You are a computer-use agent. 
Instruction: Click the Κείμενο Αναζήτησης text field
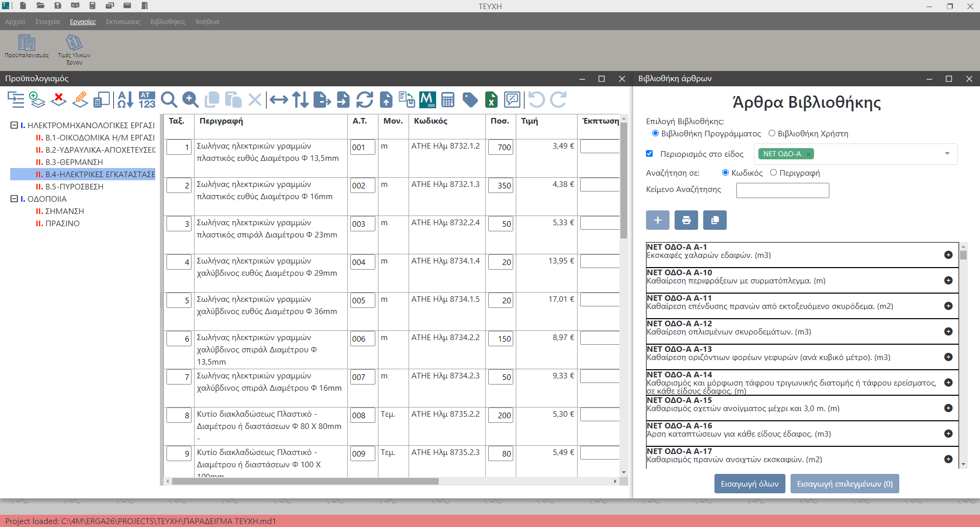[782, 190]
